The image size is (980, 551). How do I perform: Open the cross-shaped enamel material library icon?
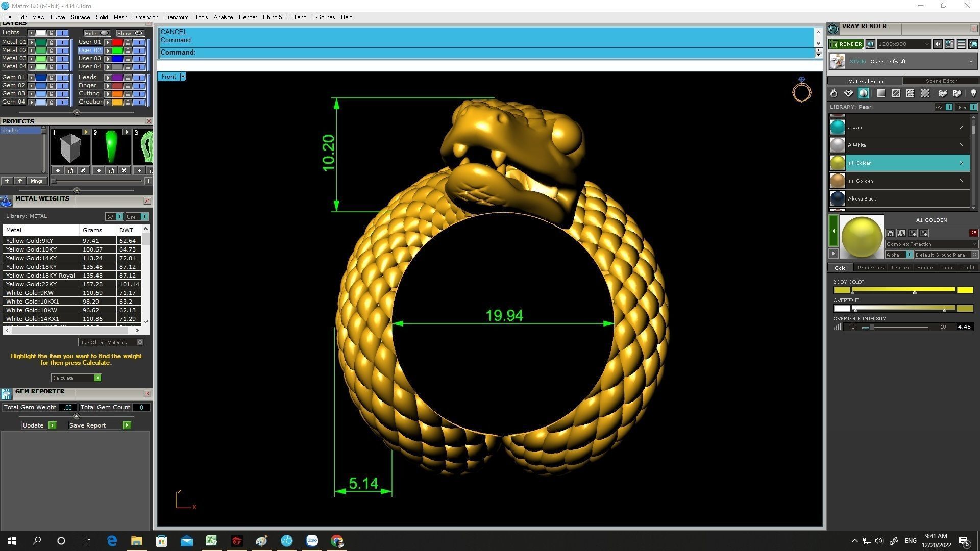[x=925, y=93]
